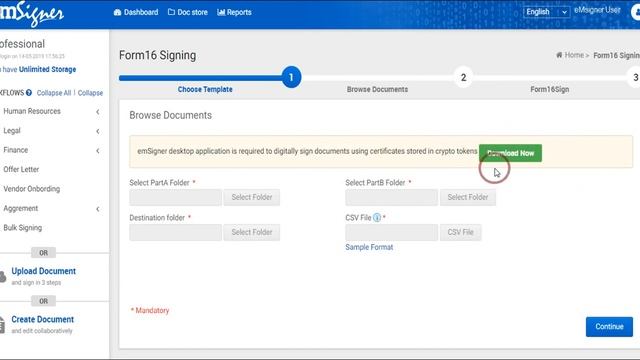The width and height of the screenshot is (640, 360).
Task: Click Collapse All in the workflows sidebar
Action: [53, 93]
